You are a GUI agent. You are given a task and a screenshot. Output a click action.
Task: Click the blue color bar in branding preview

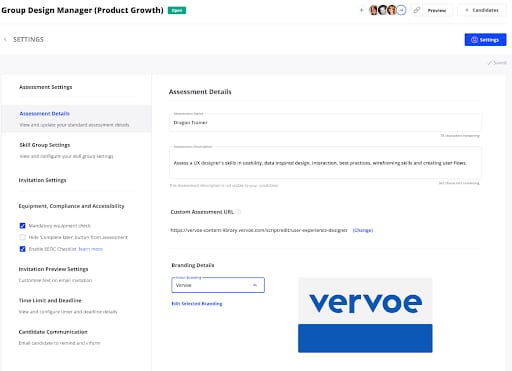pos(365,338)
